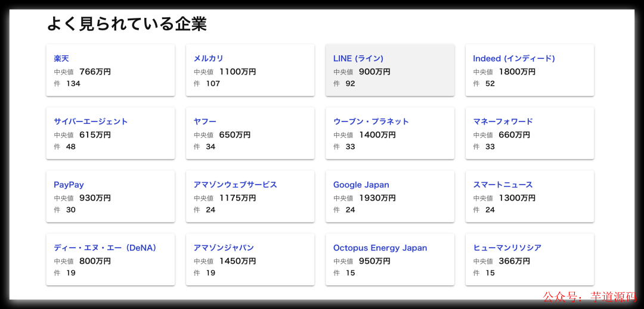Viewport: 644px width, 309px height.
Task: Click the count 34 in ヤフー card
Action: click(210, 146)
